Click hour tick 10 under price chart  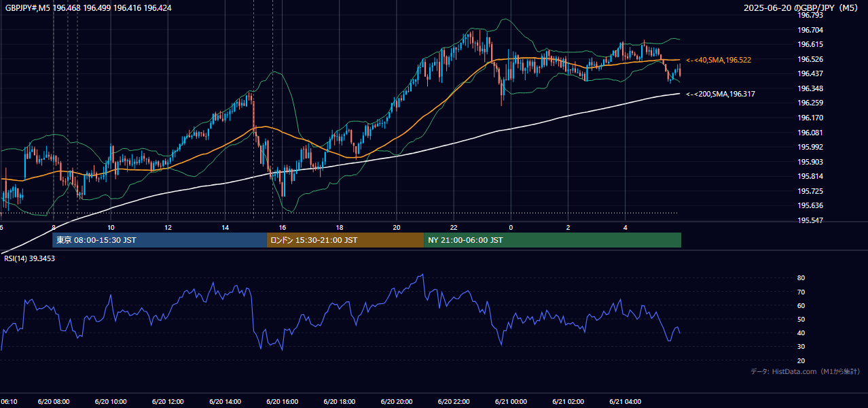pos(110,227)
